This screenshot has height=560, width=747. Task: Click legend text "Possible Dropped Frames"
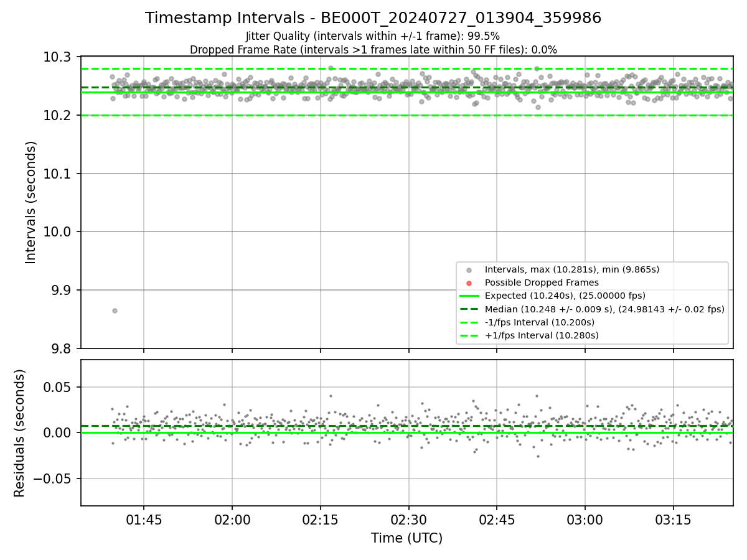542,282
